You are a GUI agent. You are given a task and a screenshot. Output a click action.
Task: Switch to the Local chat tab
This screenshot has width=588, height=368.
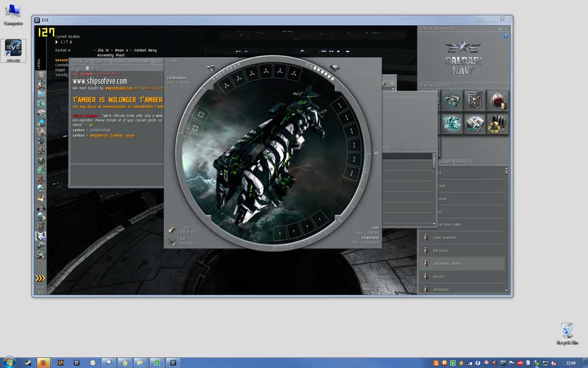point(82,61)
